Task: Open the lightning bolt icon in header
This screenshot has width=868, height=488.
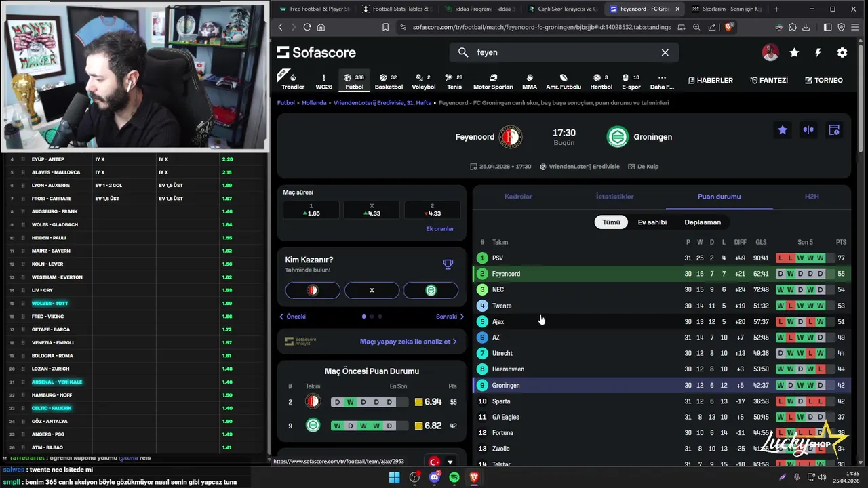Action: (818, 52)
